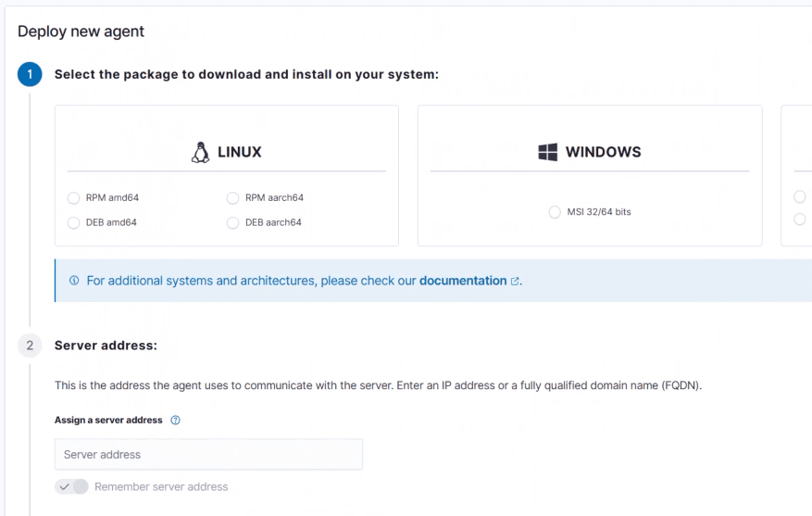Click the Windows logo icon
Image resolution: width=812 pixels, height=516 pixels.
(548, 152)
